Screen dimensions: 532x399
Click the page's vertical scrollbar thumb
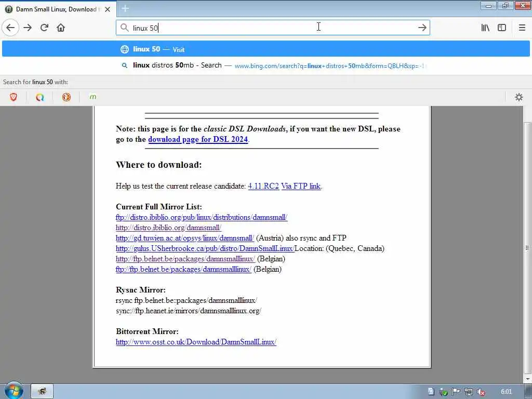click(527, 248)
